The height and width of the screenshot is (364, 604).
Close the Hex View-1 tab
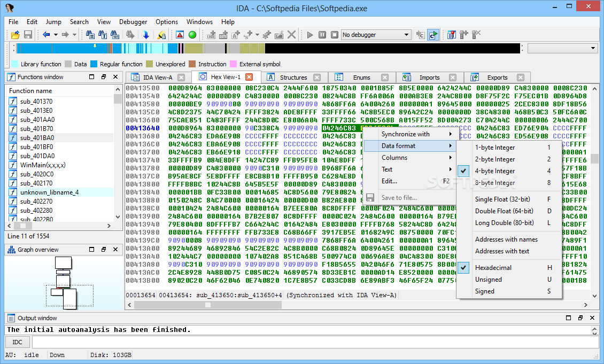[x=249, y=77]
